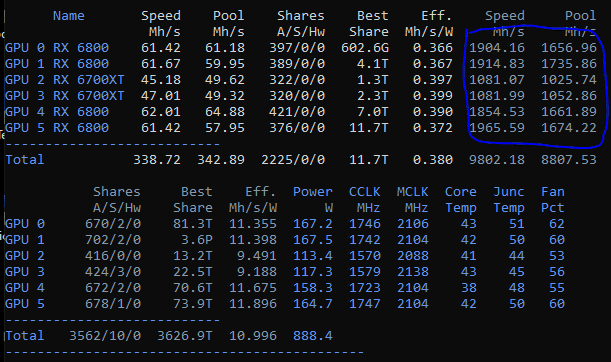The width and height of the screenshot is (611, 362).
Task: Select lower shares value 424/3/0
Action: (x=113, y=272)
